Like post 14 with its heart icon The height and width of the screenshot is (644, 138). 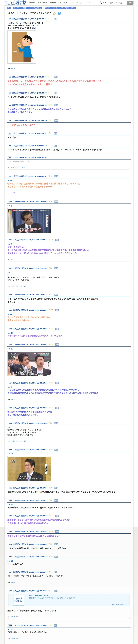(x=50, y=310)
